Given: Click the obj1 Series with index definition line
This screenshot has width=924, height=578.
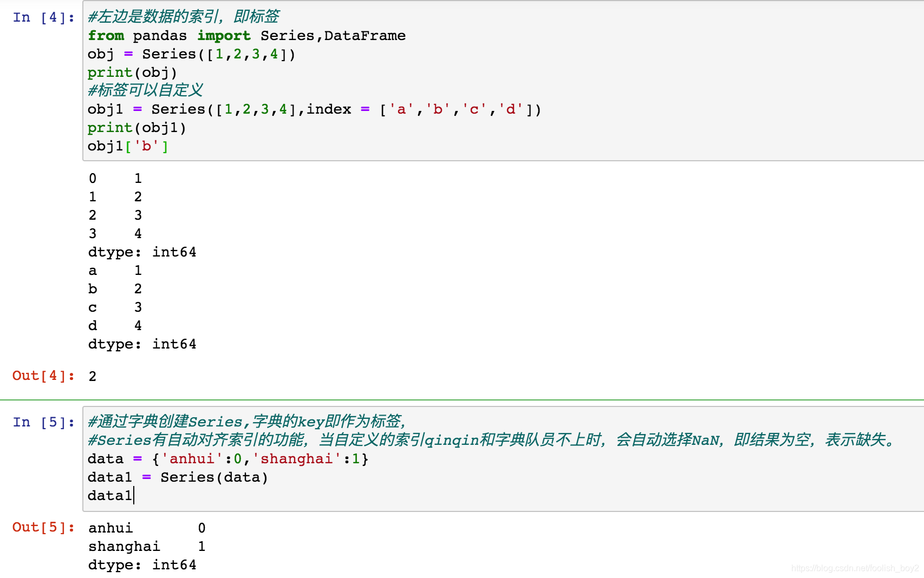Looking at the screenshot, I should click(314, 109).
